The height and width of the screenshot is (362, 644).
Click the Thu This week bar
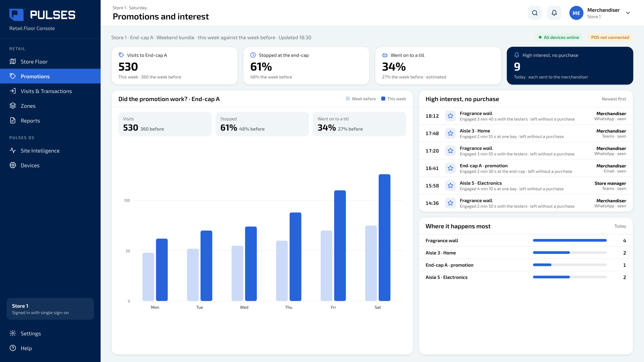pyautogui.click(x=295, y=257)
